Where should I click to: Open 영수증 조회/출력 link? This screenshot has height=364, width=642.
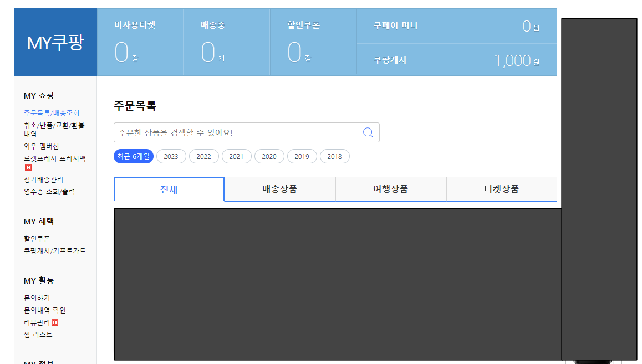[x=49, y=191]
